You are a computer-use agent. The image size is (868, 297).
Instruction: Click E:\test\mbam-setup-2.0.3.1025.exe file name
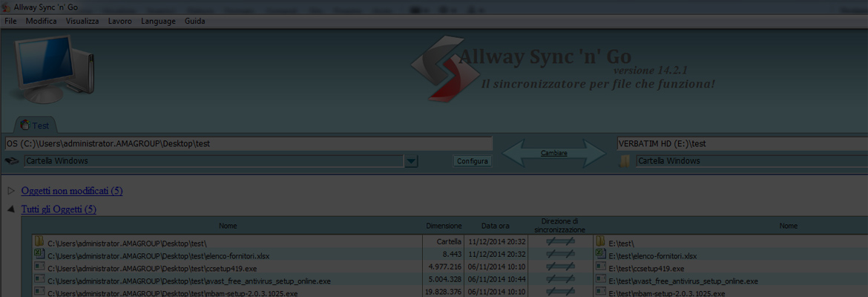pyautogui.click(x=667, y=293)
